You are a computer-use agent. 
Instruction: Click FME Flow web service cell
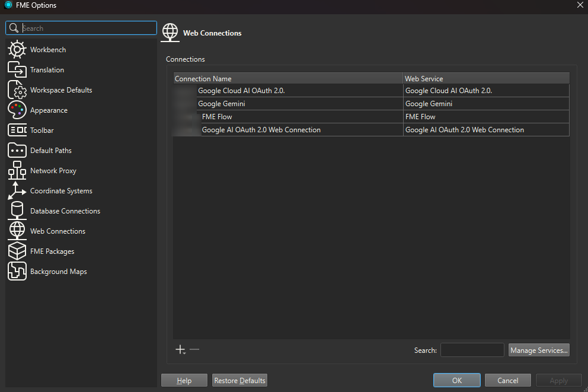pos(486,117)
